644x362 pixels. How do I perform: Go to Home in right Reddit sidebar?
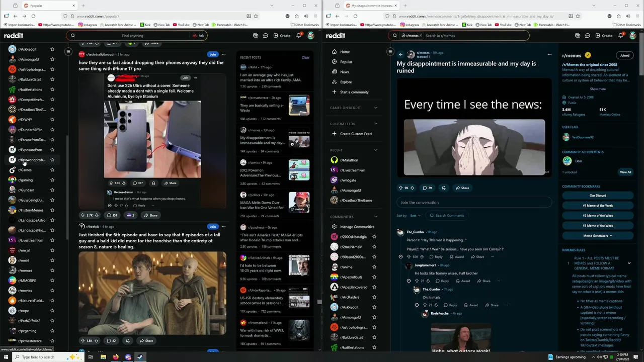(345, 52)
